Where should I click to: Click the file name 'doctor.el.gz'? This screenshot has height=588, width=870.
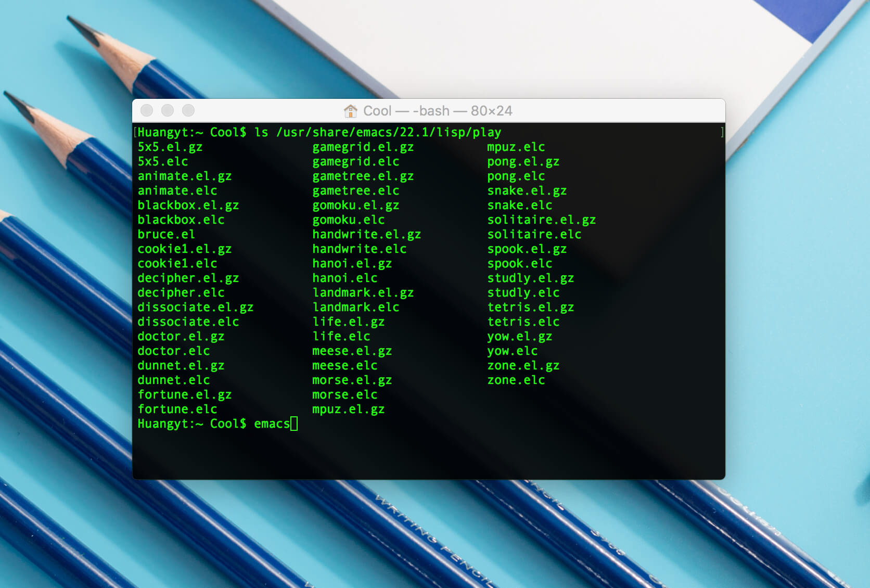pyautogui.click(x=181, y=336)
